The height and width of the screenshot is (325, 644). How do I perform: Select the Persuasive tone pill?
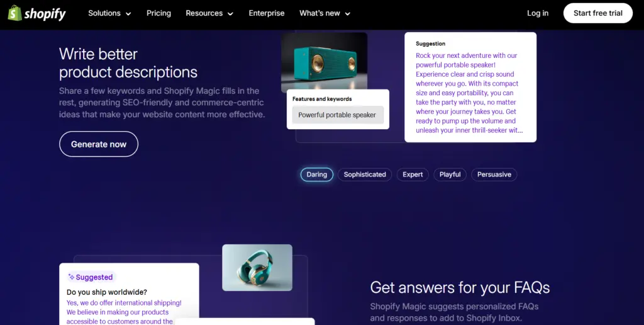coord(494,174)
